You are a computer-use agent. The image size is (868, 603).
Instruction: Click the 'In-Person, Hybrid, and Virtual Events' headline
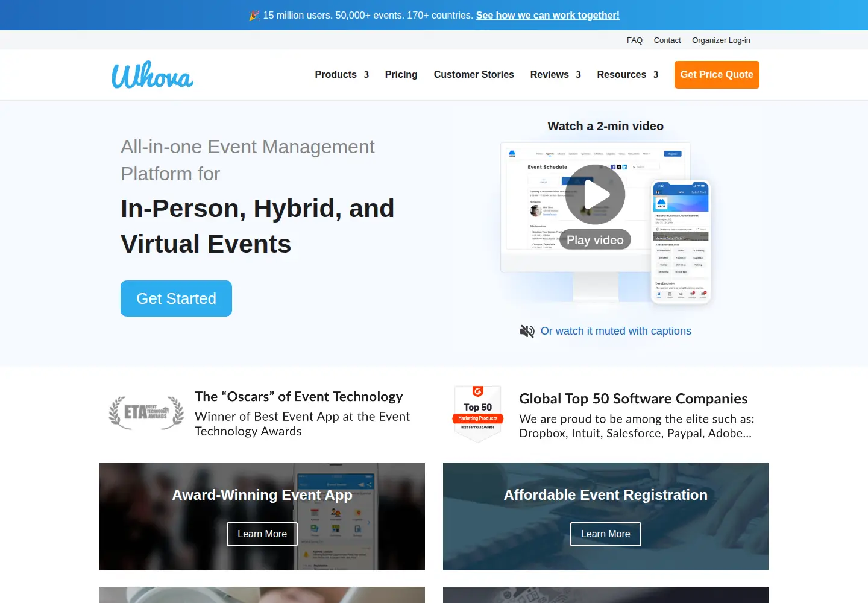(257, 226)
